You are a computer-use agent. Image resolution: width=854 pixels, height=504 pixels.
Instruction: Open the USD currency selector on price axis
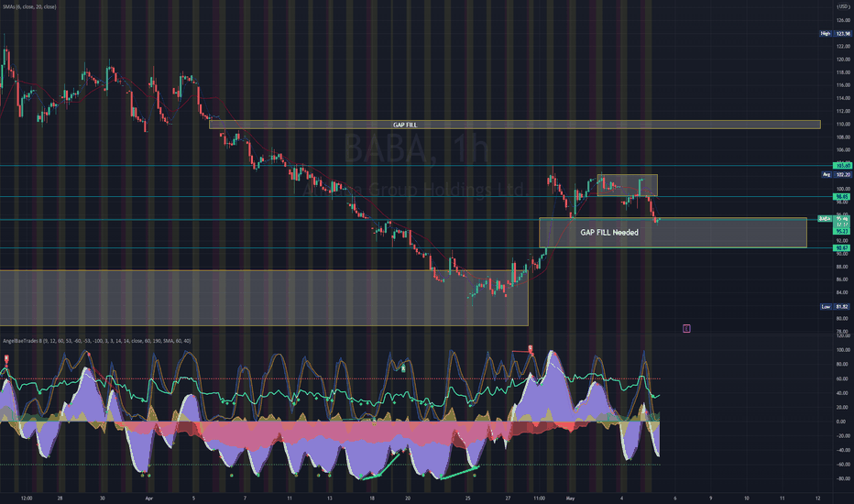point(843,6)
